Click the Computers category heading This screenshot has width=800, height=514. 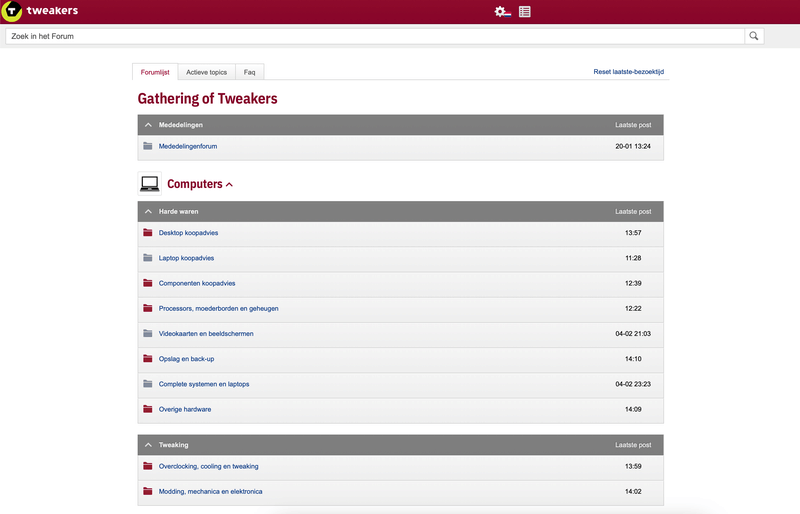click(195, 184)
